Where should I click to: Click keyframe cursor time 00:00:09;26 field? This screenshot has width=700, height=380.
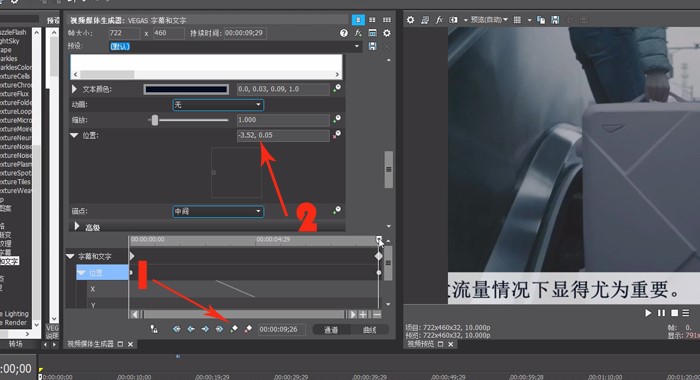point(281,330)
